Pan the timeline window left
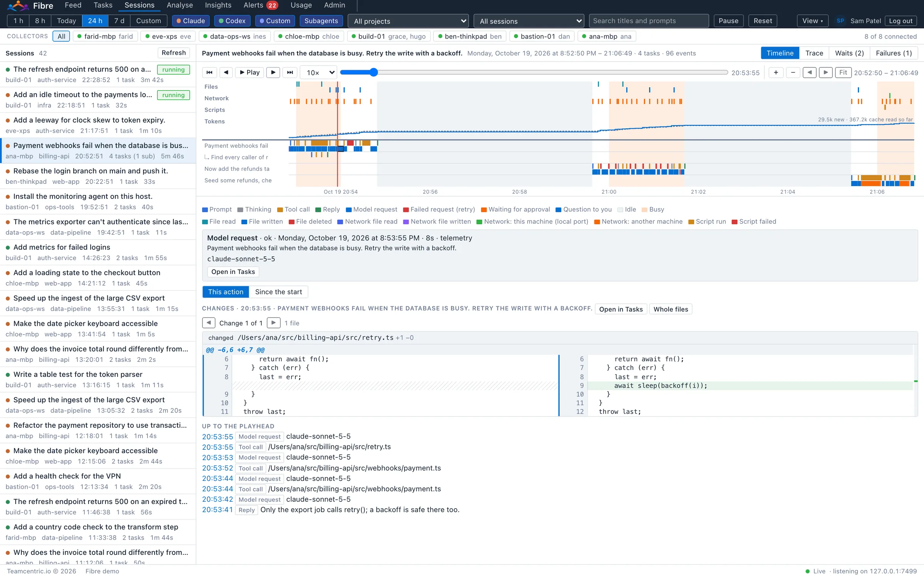The image size is (924, 578). coord(809,72)
